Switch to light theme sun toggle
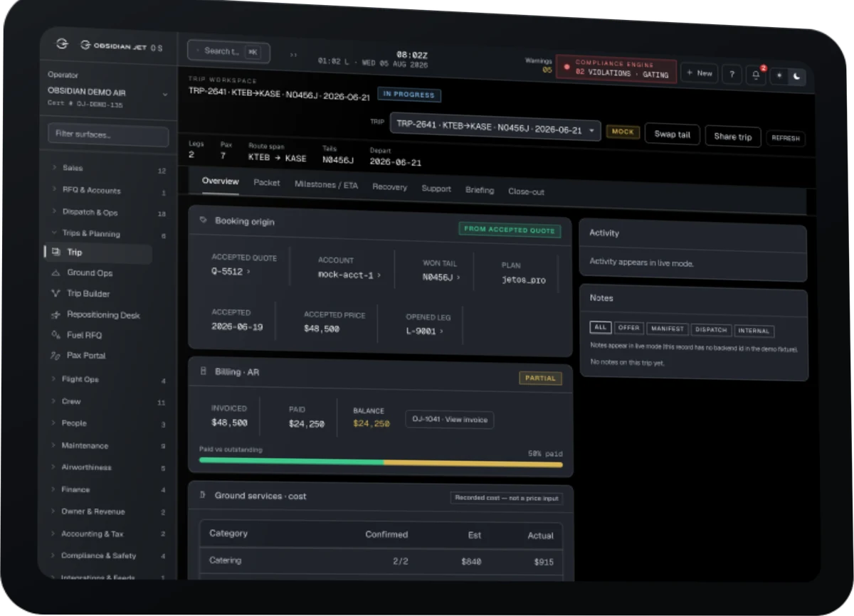Screen dimensions: 854x616 pyautogui.click(x=779, y=75)
